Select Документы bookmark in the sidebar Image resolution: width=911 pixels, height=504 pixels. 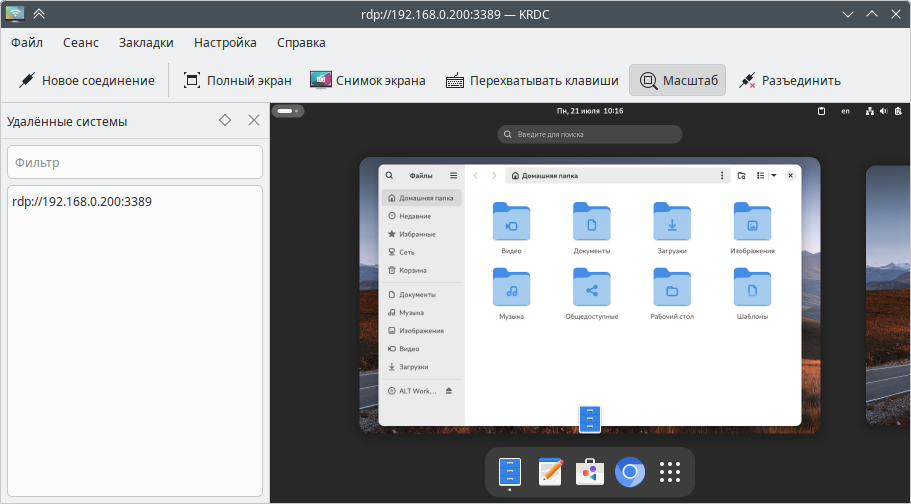(422, 294)
